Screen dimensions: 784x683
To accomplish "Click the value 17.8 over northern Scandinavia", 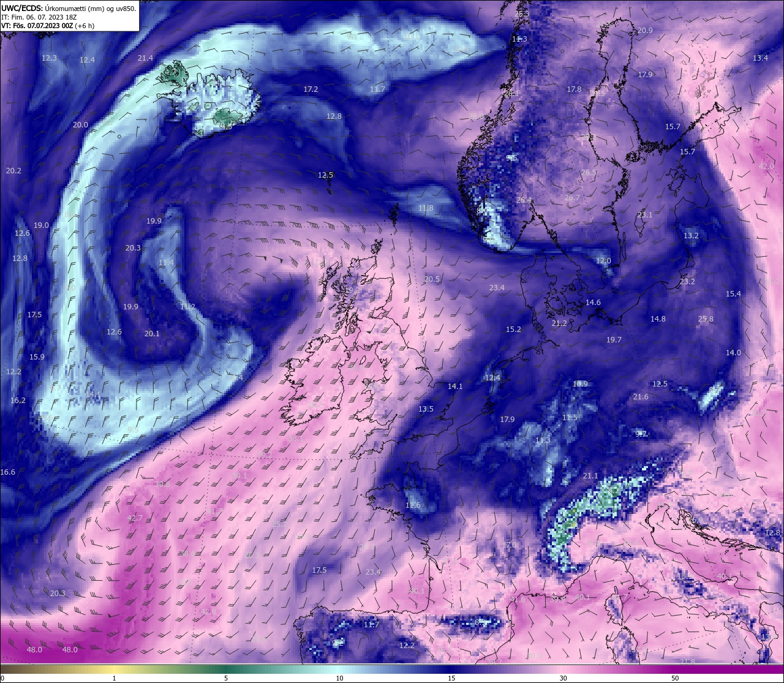I will click(x=574, y=89).
